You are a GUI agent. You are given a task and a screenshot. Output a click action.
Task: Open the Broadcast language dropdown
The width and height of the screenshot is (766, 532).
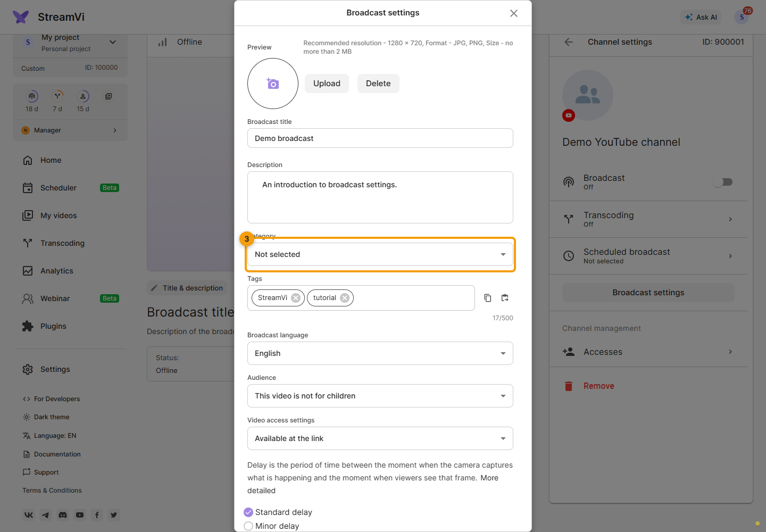[380, 353]
